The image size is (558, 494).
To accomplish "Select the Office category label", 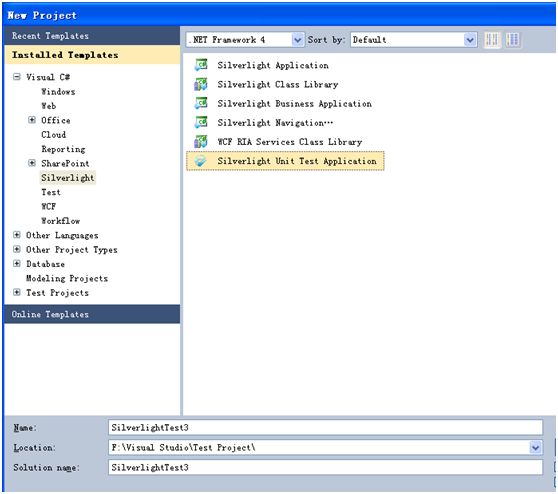I will point(56,120).
